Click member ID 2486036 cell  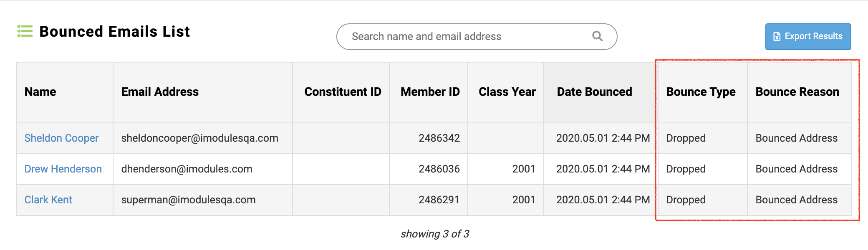tap(439, 169)
